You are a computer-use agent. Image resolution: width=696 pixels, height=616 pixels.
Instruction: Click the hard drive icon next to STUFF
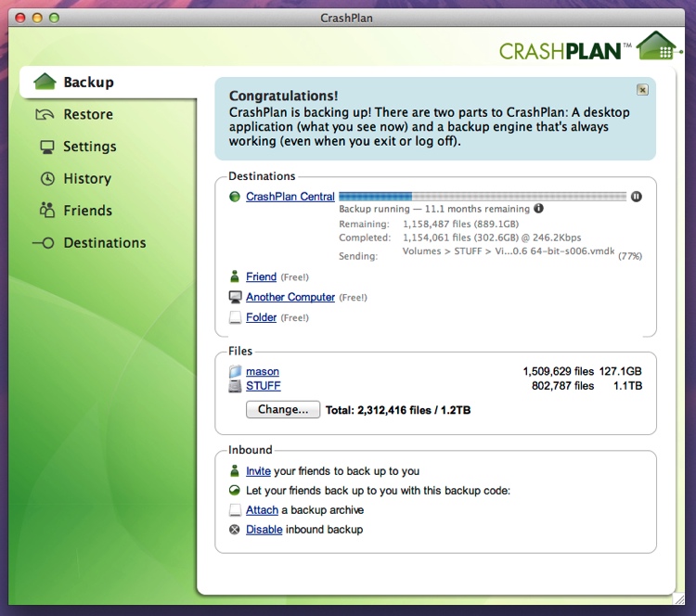click(x=235, y=386)
